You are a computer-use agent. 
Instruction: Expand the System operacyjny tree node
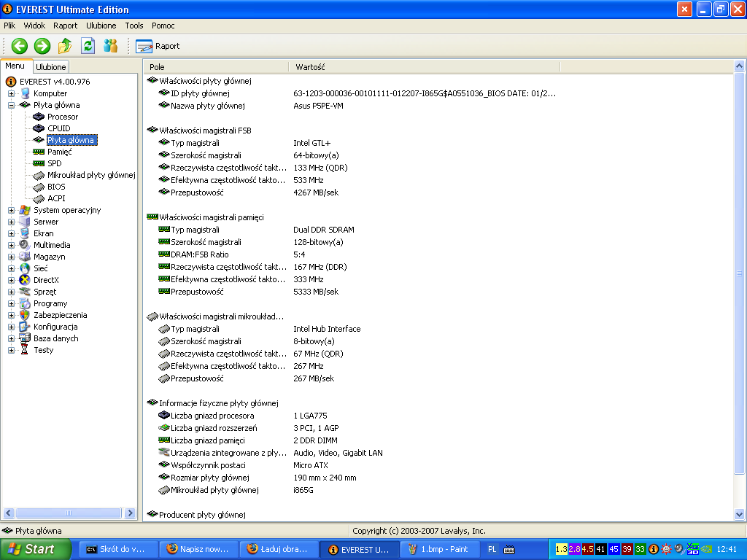tap(11, 211)
